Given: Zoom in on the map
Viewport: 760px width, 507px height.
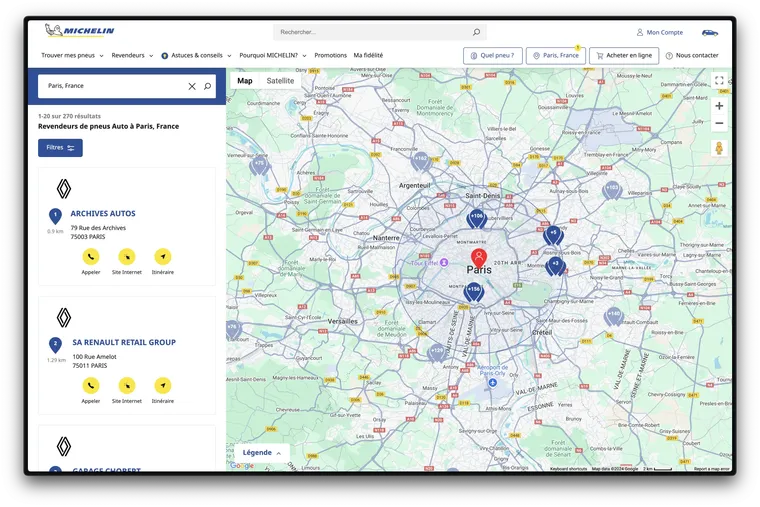Looking at the screenshot, I should tap(719, 106).
